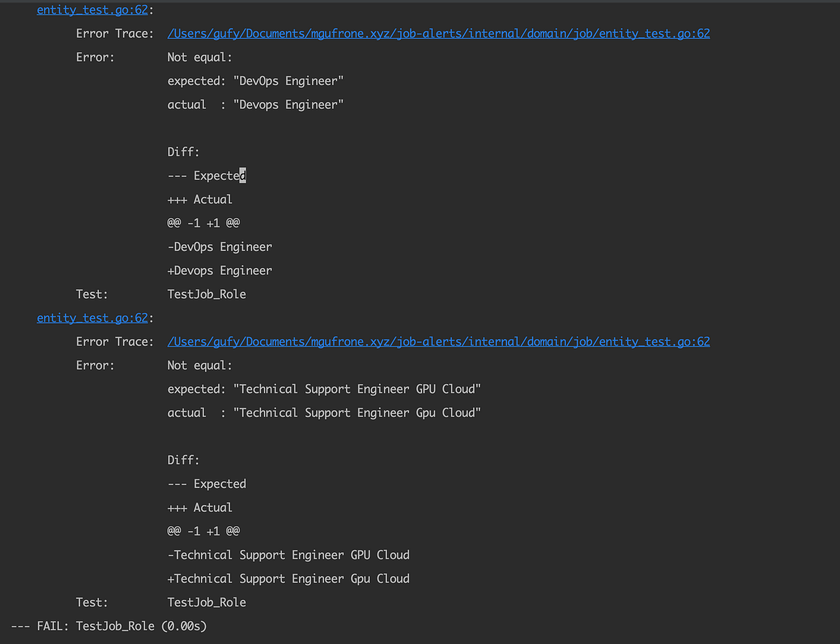Select the removed "-DevOps Engineer" diff line
The height and width of the screenshot is (644, 840).
coord(220,247)
